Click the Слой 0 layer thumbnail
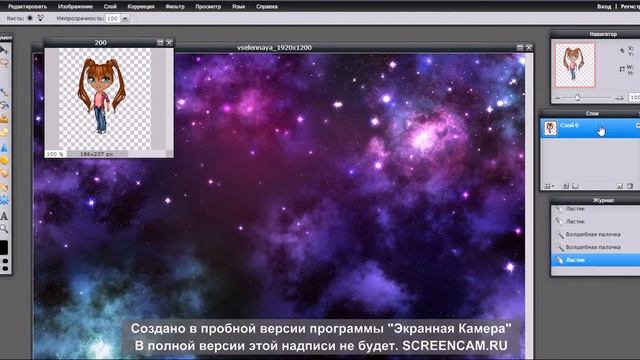640x360 pixels. tap(550, 128)
